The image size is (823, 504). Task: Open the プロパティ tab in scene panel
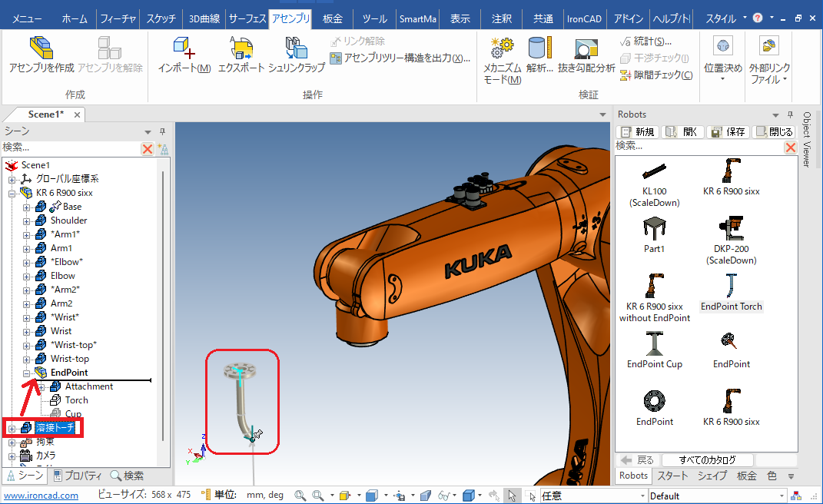point(80,476)
